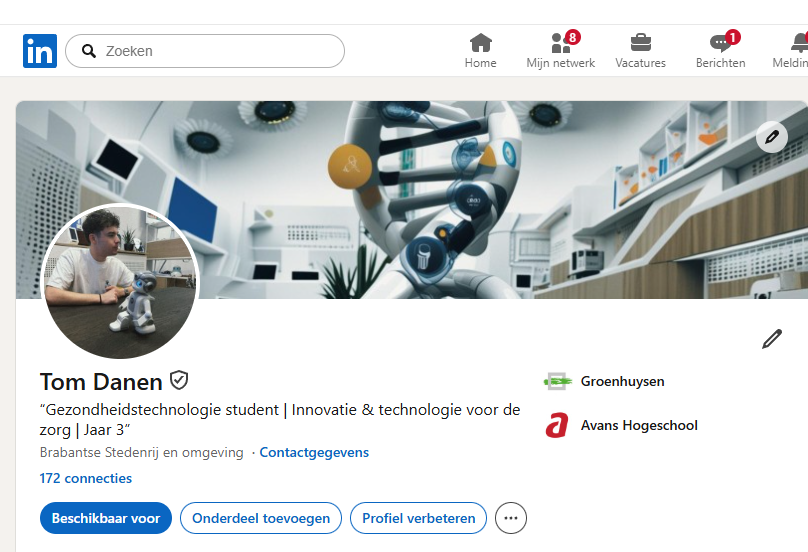Screen dimensions: 808x552
Task: Open the Groenhuysen company logo
Action: [x=556, y=381]
